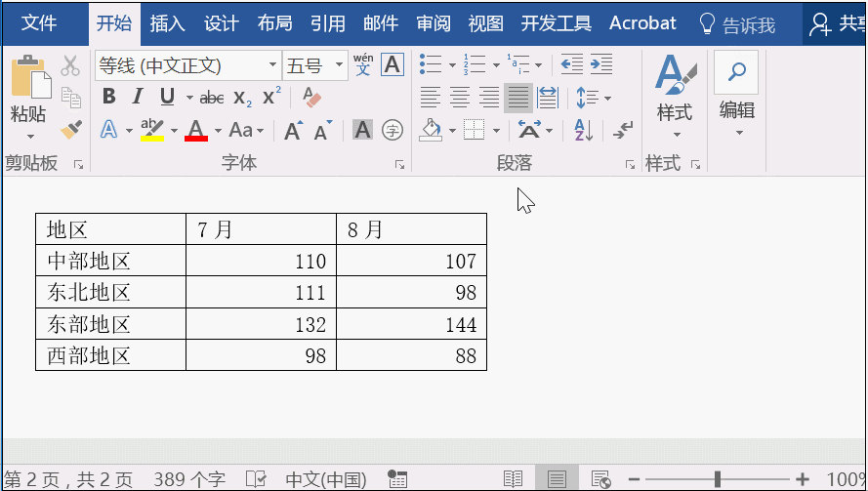The width and height of the screenshot is (868, 491).
Task: Click the Sort A-Z icon
Action: coord(584,131)
